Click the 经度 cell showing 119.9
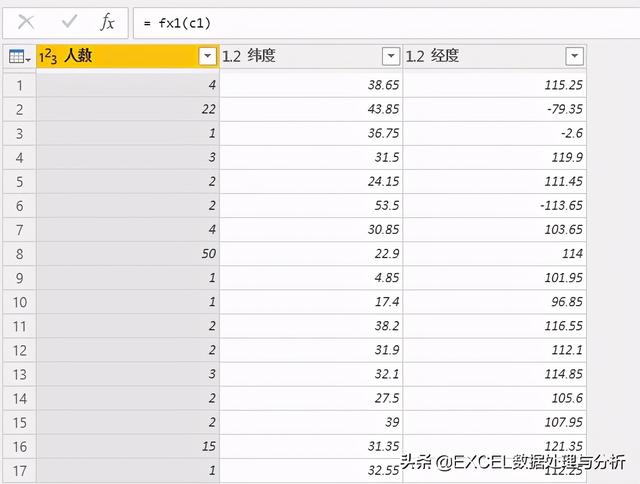The width and height of the screenshot is (640, 484). (x=494, y=157)
